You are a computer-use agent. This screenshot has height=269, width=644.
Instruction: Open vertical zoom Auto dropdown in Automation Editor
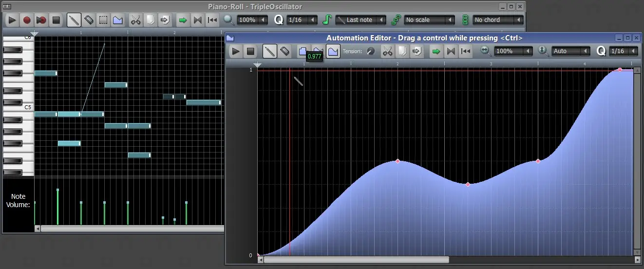(x=570, y=51)
